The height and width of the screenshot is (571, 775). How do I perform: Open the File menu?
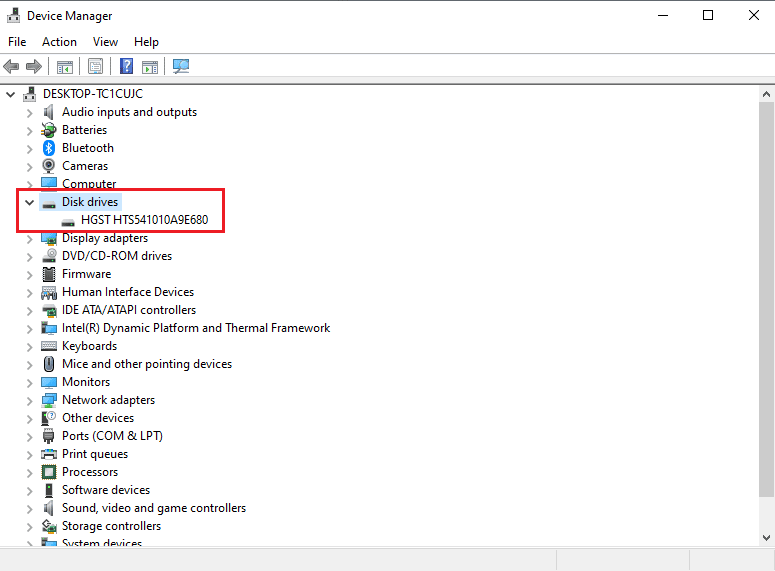17,42
